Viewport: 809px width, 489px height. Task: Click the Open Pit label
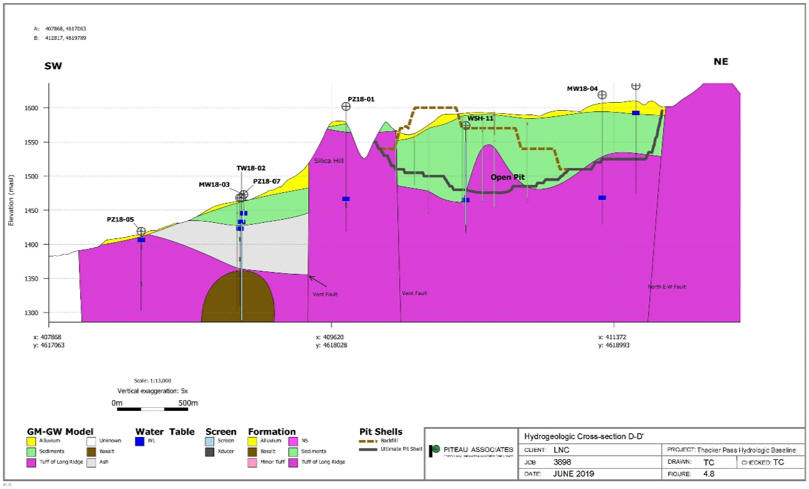[x=507, y=177]
